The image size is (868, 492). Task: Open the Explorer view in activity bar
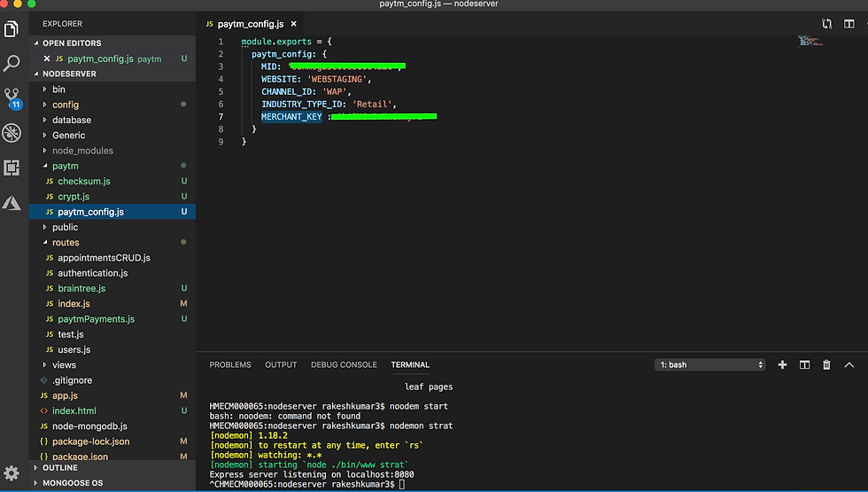(12, 28)
